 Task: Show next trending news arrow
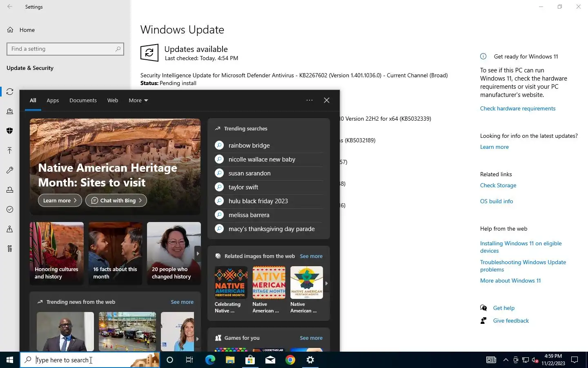click(x=197, y=339)
